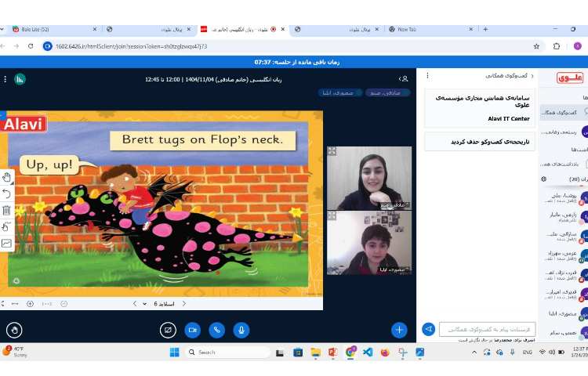Select the second user in users list

[x=564, y=216]
